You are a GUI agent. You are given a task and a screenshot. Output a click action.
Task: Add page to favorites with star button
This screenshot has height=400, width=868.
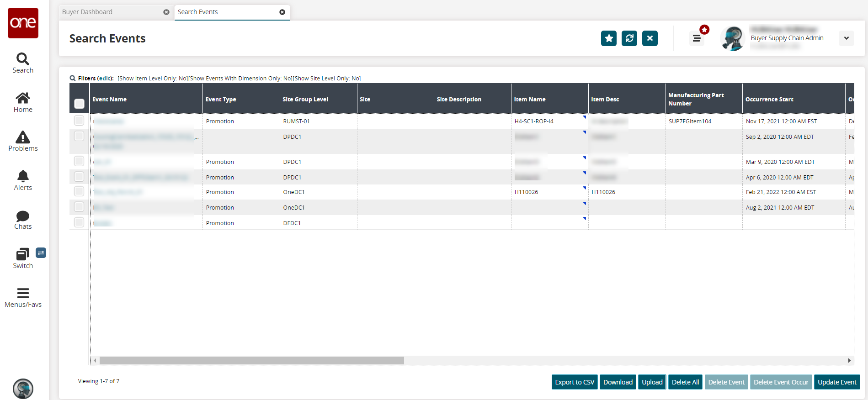pos(608,38)
